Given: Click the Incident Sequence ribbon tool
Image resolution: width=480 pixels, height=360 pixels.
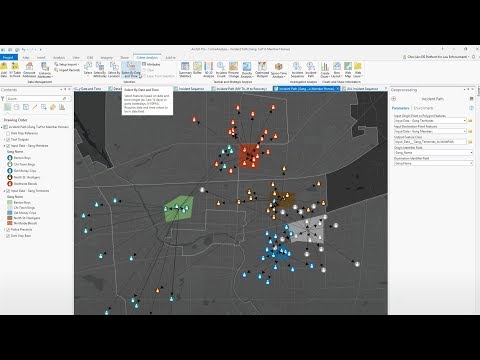Looking at the screenshot, I should [297, 69].
